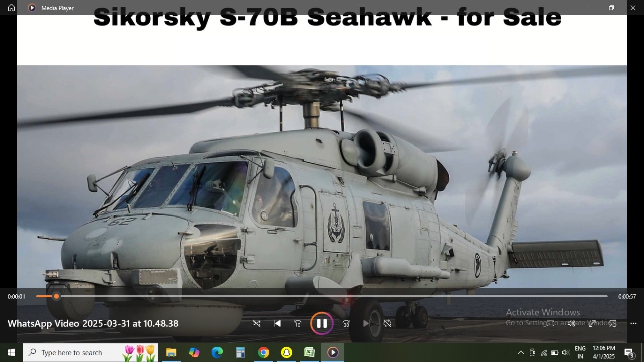Click the elapsed time 0:00:01
The height and width of the screenshot is (362, 644).
pyautogui.click(x=16, y=297)
